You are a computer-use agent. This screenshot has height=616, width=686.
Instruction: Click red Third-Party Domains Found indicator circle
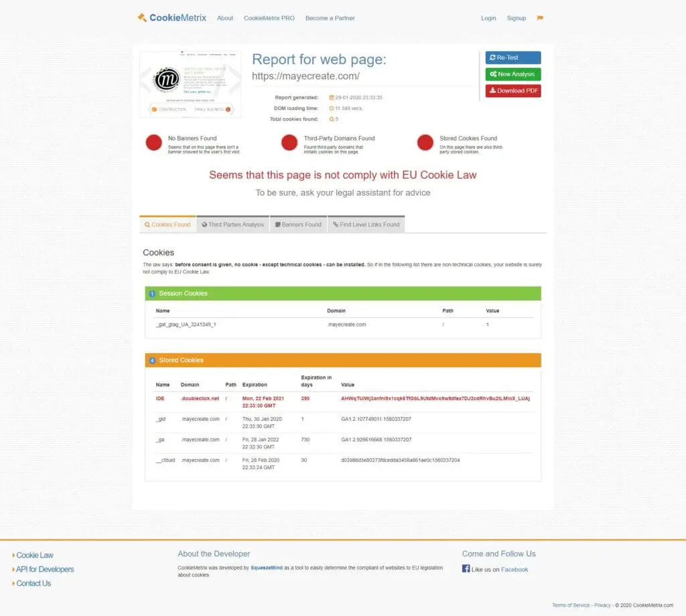tap(289, 143)
